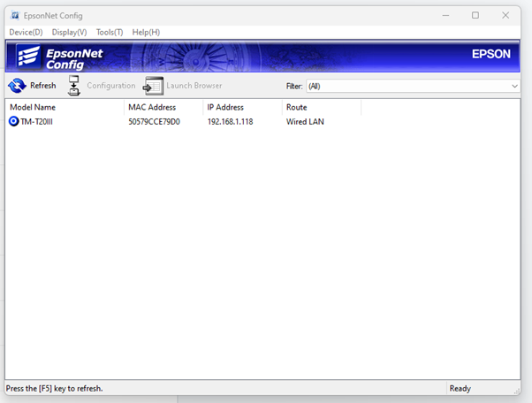Image resolution: width=532 pixels, height=403 pixels.
Task: Click the Refresh arrows icon
Action: [x=17, y=86]
